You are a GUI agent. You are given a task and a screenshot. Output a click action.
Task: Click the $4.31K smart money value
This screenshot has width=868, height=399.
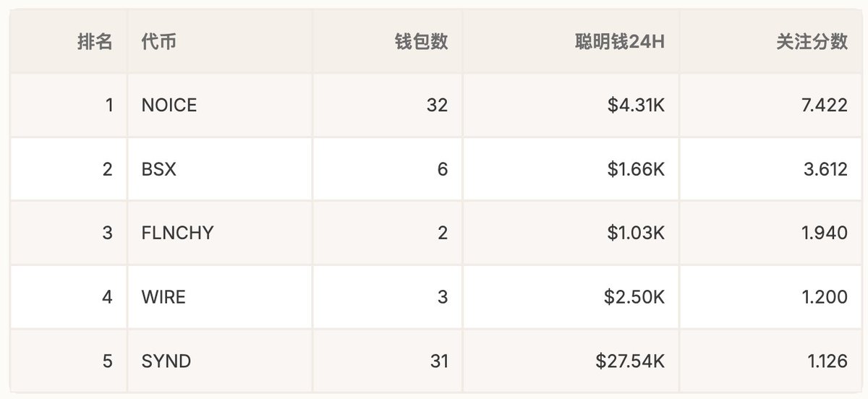pyautogui.click(x=636, y=106)
